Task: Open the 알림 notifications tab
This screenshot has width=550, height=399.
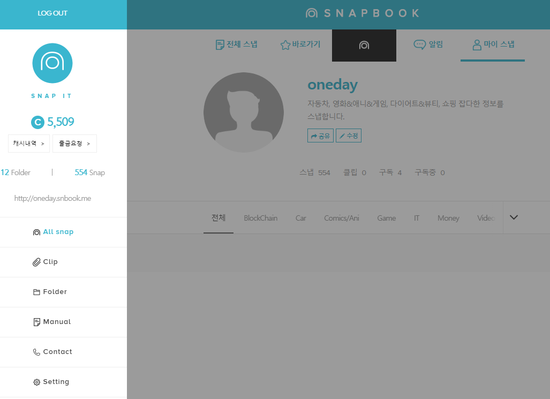Action: click(x=428, y=45)
